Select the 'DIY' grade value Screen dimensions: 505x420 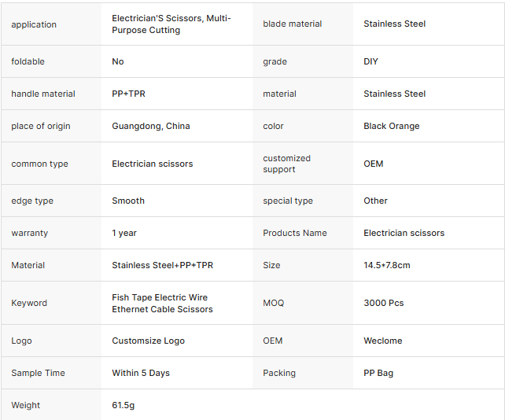[x=371, y=61]
